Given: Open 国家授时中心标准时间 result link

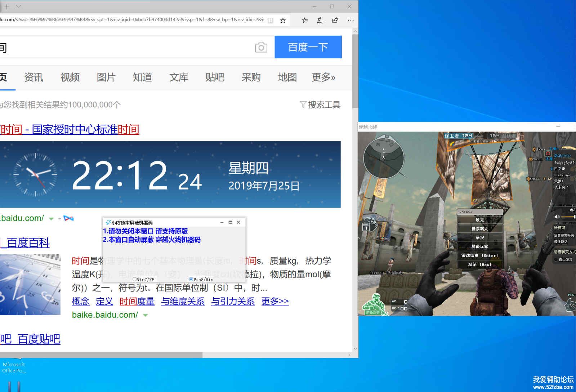Looking at the screenshot, I should (x=70, y=129).
